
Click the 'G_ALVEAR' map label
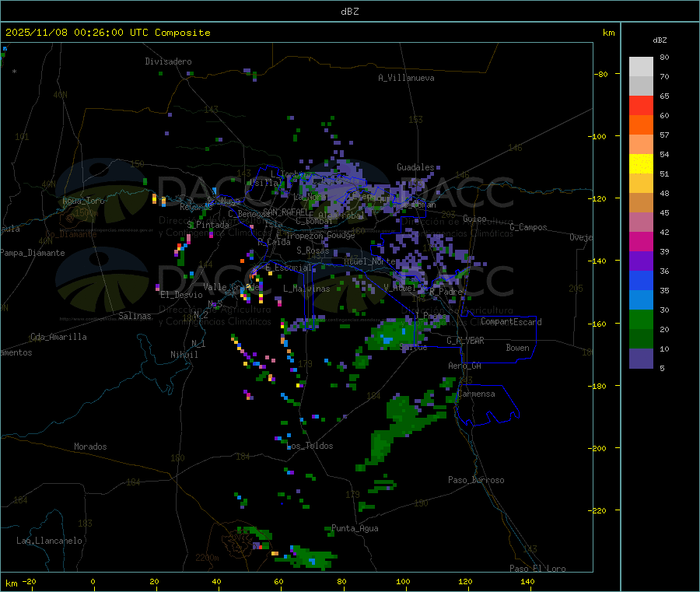pos(465,341)
